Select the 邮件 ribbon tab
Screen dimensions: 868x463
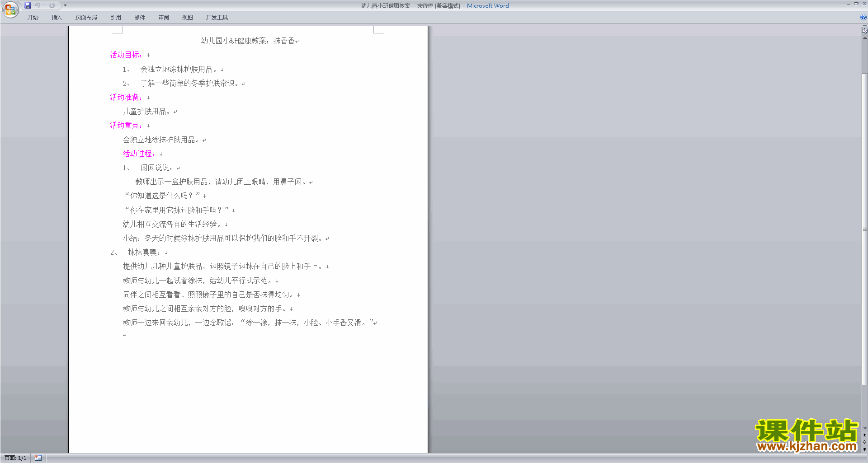point(140,18)
